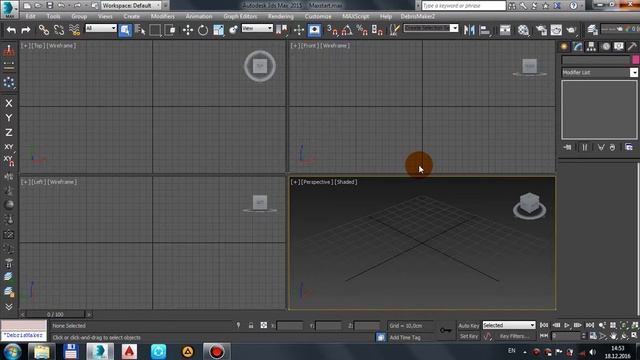Click the Auto Key button

click(x=469, y=325)
